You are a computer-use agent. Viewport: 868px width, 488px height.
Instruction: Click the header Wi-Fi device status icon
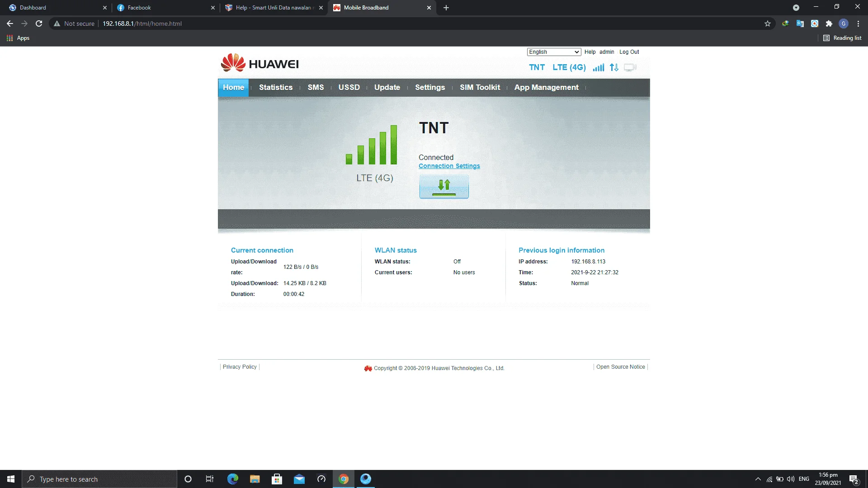coord(630,67)
